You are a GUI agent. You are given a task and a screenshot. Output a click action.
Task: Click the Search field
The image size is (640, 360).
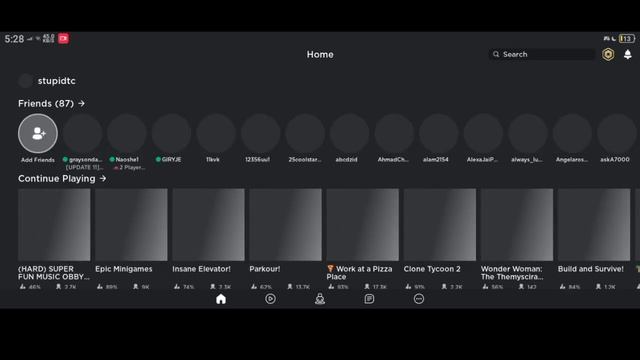pos(542,54)
